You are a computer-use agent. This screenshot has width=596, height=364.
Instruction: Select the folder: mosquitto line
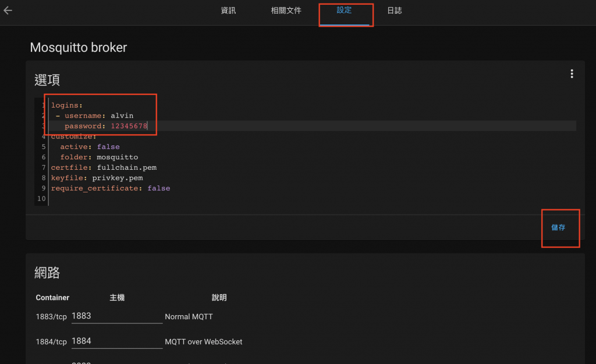point(99,158)
